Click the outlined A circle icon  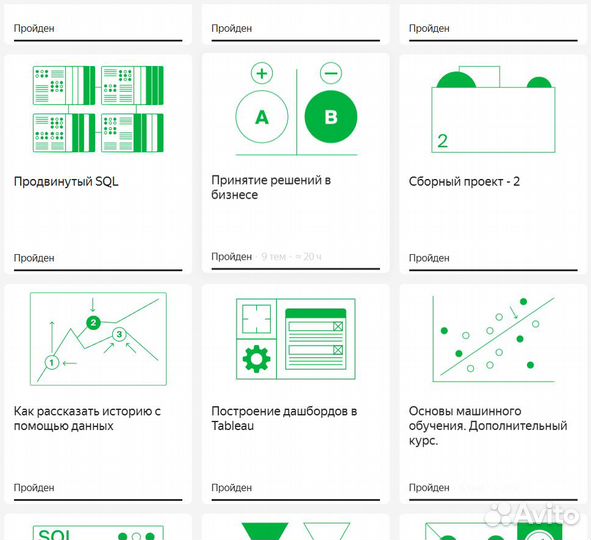click(x=262, y=117)
